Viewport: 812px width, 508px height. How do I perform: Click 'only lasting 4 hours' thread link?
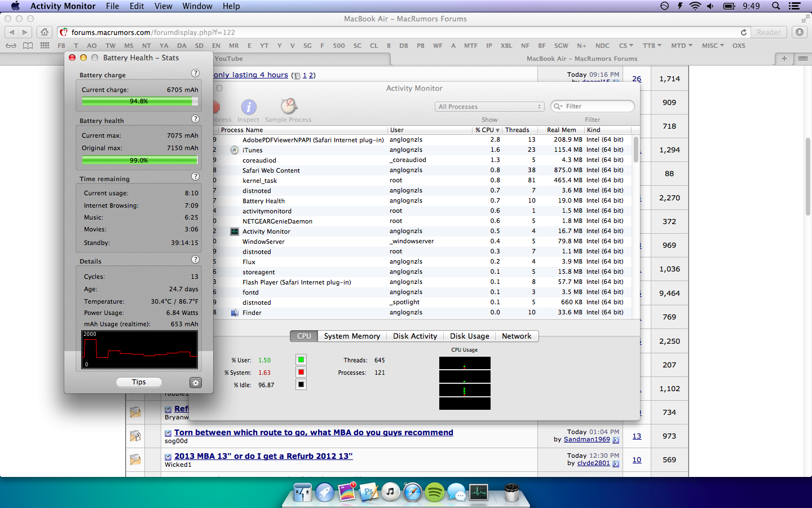click(251, 75)
